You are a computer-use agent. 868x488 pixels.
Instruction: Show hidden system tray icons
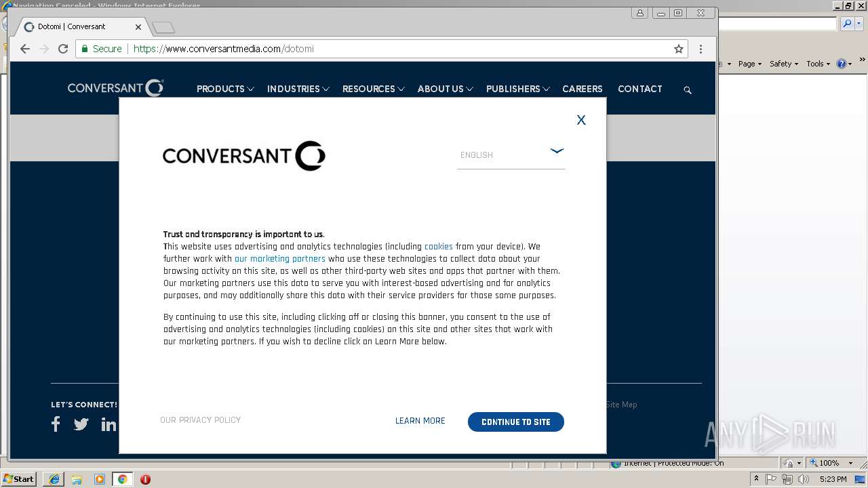757,479
